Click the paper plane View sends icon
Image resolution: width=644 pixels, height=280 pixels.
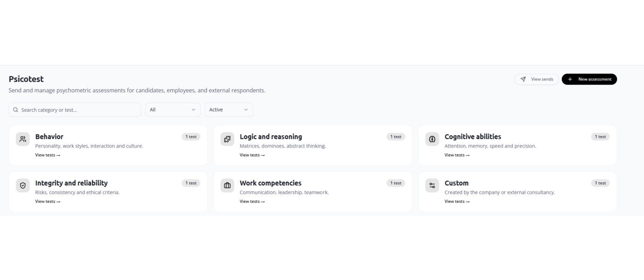(523, 79)
